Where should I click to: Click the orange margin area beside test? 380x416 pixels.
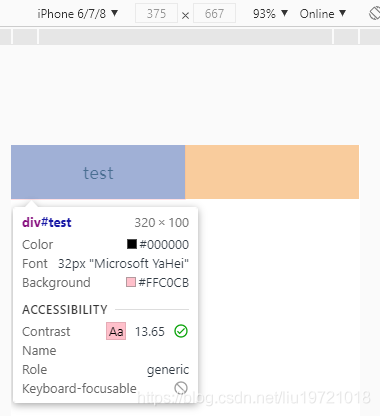(272, 172)
